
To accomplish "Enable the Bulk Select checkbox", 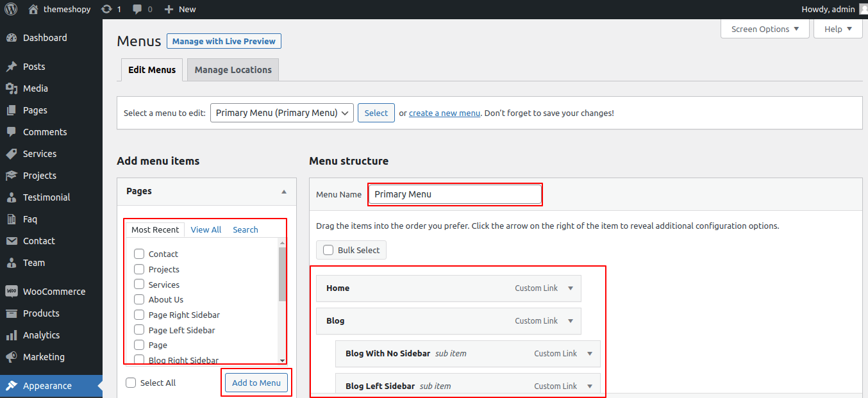I will tap(328, 250).
